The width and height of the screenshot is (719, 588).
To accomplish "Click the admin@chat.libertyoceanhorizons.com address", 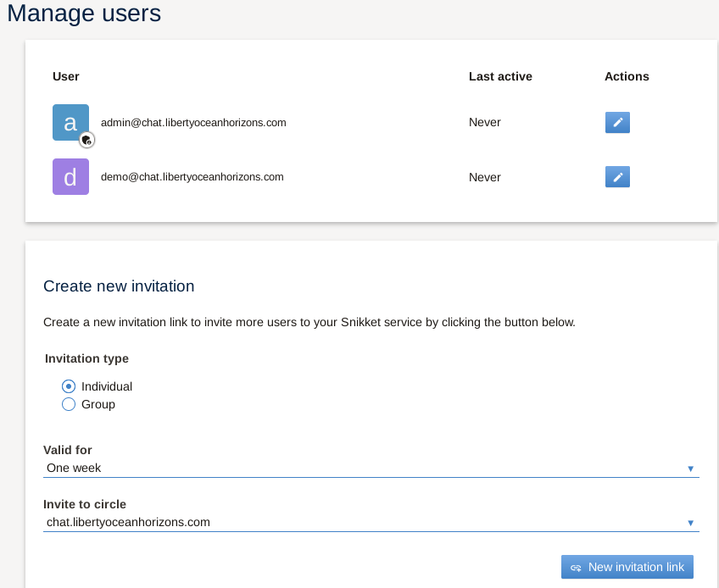I will (193, 123).
